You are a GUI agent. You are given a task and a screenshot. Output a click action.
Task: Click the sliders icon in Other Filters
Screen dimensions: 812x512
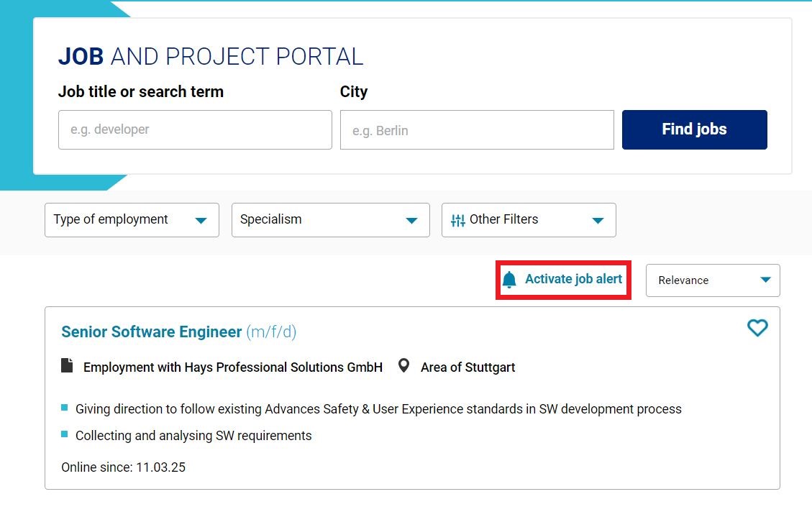click(x=457, y=220)
